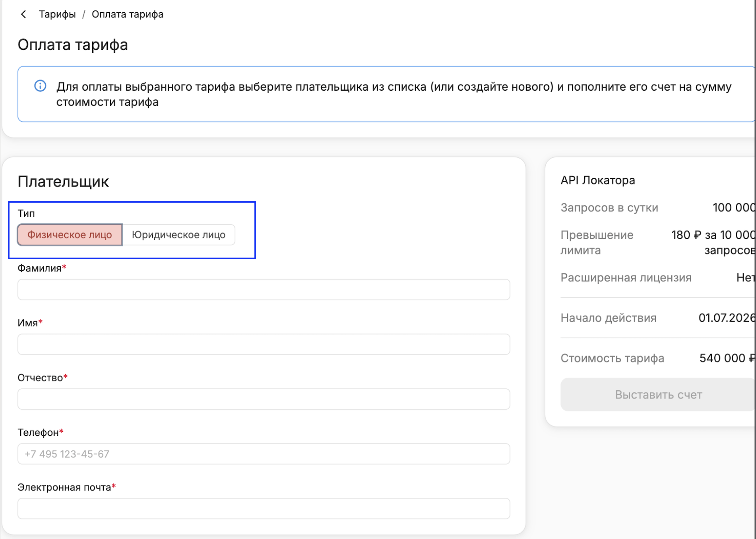Image resolution: width=756 pixels, height=539 pixels.
Task: Switch payer type to Юридическое лицо
Action: [x=178, y=235]
